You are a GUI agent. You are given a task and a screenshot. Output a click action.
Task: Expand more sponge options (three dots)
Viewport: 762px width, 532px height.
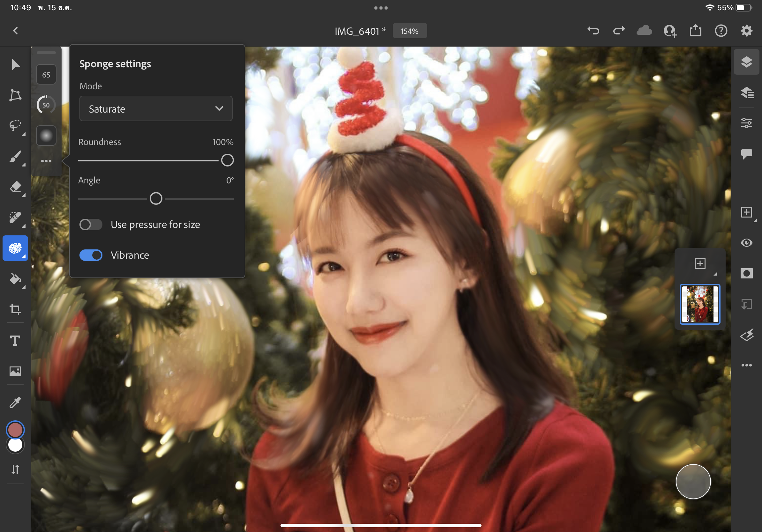tap(46, 161)
